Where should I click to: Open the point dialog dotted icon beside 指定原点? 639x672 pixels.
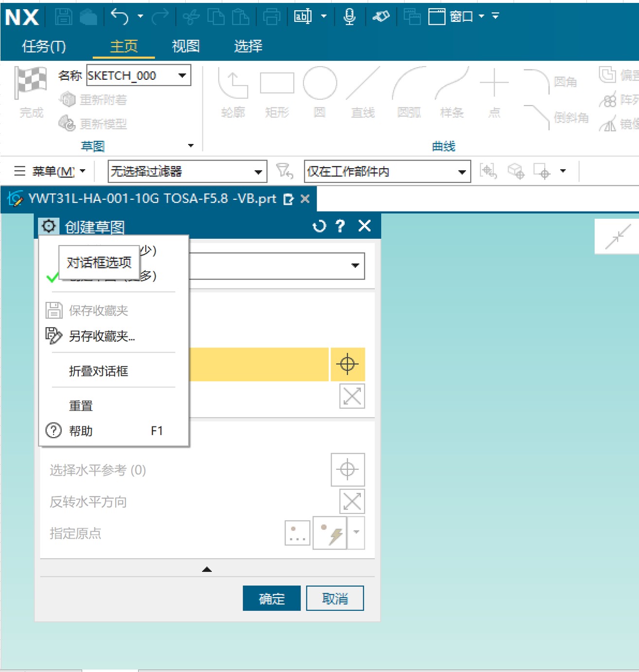click(x=298, y=533)
